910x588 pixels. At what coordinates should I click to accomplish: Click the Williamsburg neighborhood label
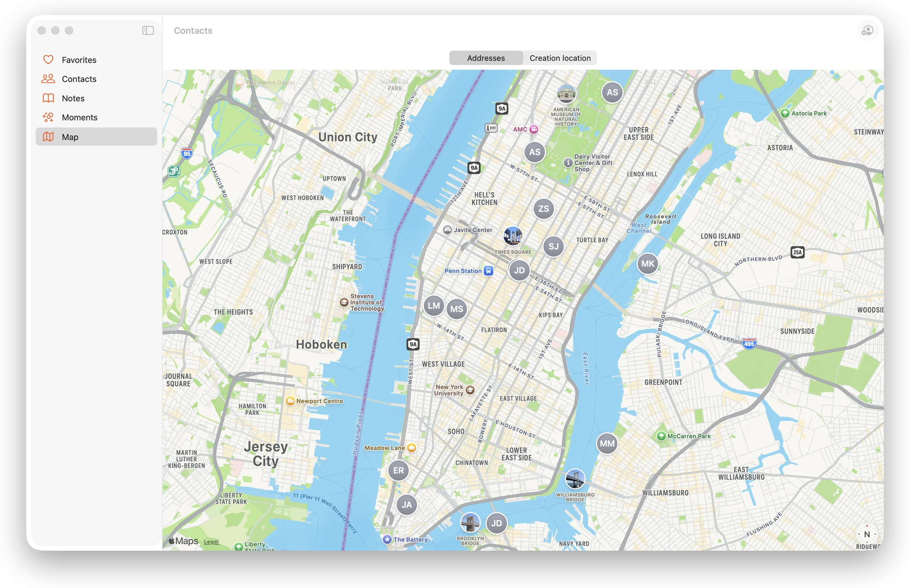point(666,493)
